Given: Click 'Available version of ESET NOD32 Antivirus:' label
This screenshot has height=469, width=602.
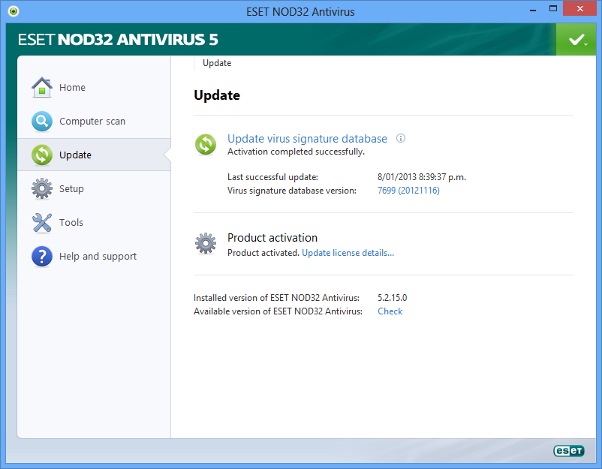Looking at the screenshot, I should click(x=278, y=311).
